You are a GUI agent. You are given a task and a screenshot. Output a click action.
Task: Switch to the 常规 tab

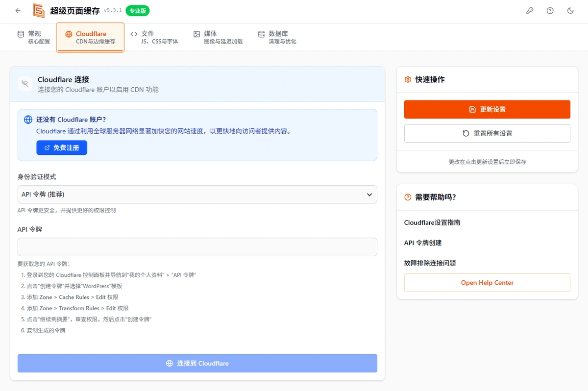point(34,37)
